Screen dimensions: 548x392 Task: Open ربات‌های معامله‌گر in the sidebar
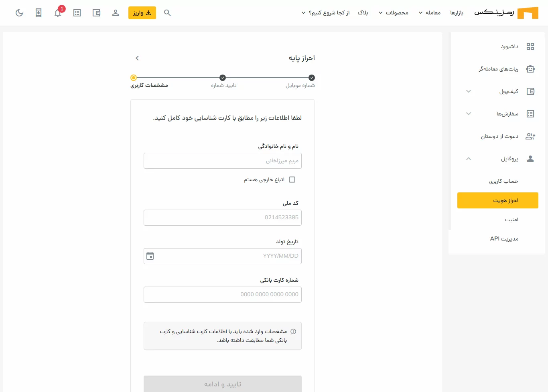(x=498, y=69)
